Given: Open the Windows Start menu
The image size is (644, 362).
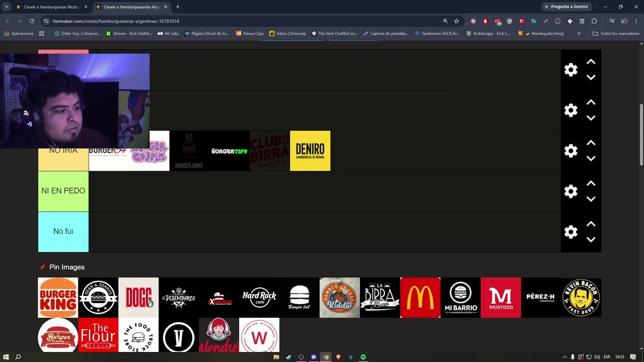Looking at the screenshot, I should [x=6, y=357].
